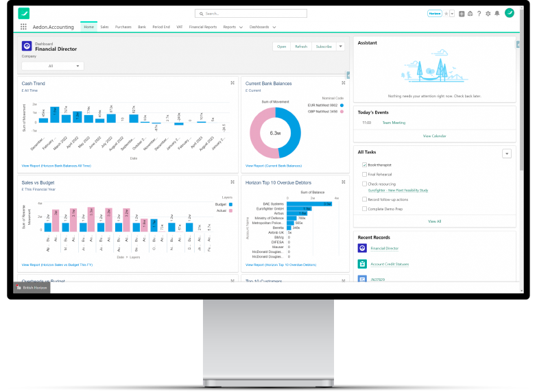Click the dashboard Refresh button
Viewport: 537px width, 392px height.
[x=301, y=47]
